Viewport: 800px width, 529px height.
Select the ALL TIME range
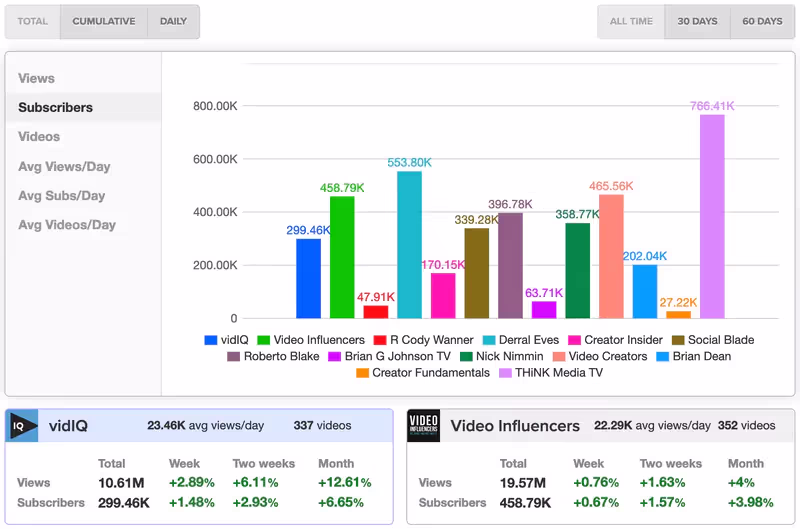631,21
